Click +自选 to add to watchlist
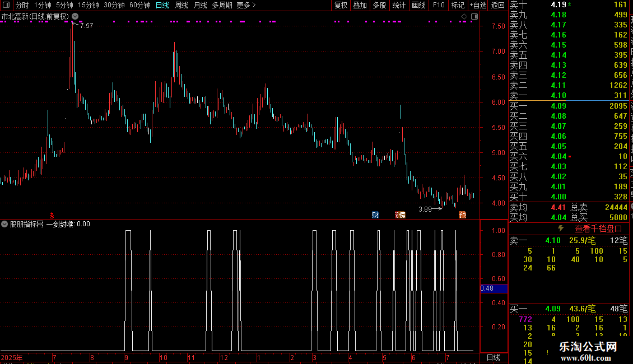633x364 pixels. click(478, 5)
